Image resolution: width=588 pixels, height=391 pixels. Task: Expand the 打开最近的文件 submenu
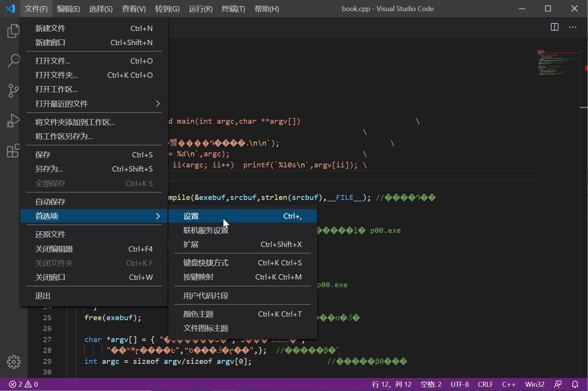(x=61, y=103)
